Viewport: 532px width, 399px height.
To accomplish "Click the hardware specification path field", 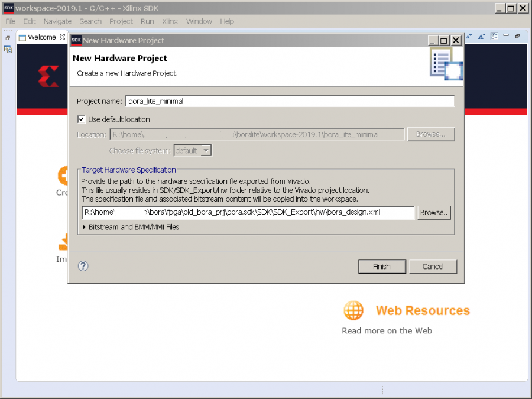I will [x=248, y=213].
